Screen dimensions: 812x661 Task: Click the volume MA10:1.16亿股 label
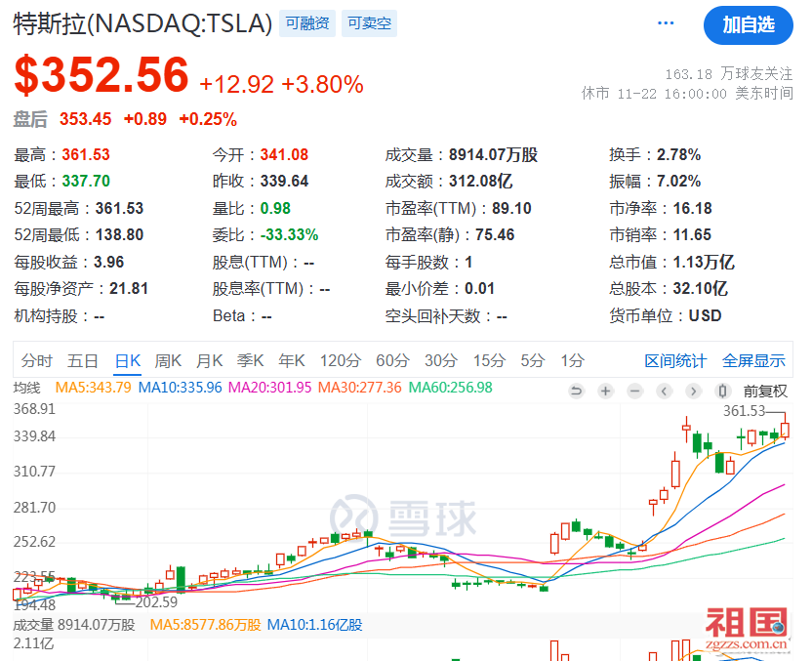pyautogui.click(x=315, y=625)
